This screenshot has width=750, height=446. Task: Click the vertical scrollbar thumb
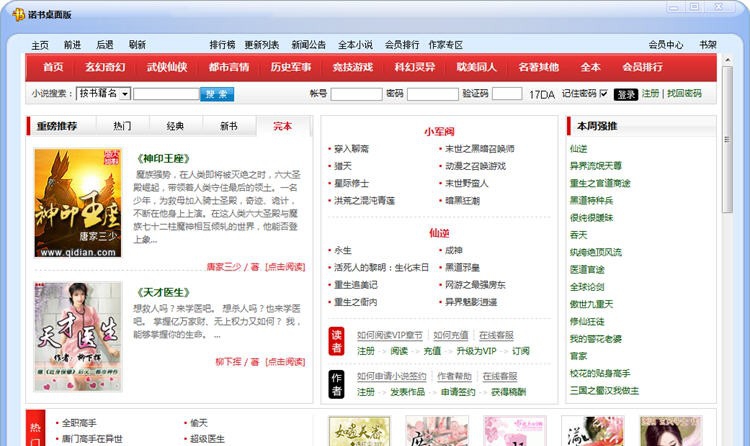[728, 139]
